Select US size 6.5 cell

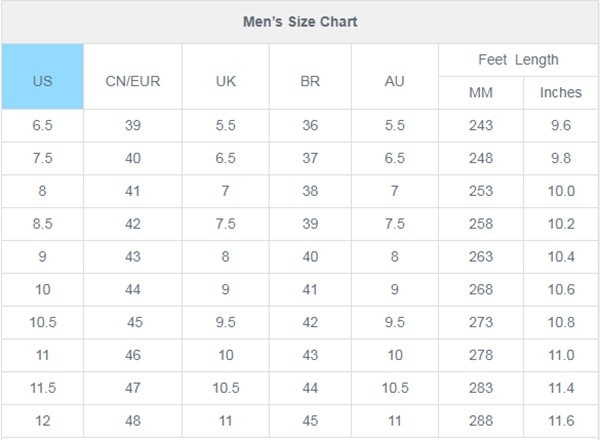coord(42,126)
